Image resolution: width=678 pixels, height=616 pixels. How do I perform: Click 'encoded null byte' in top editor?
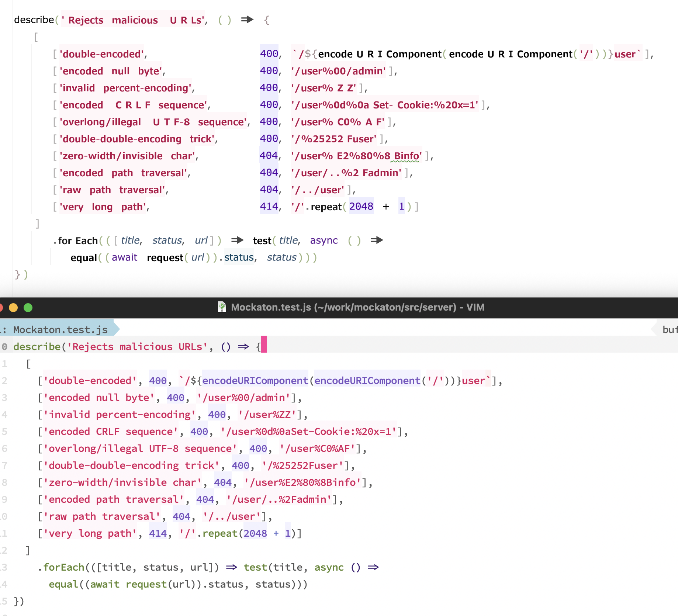pos(111,71)
